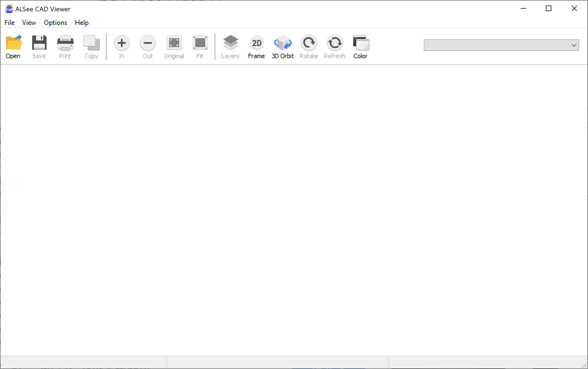588x369 pixels.
Task: Expand the layout dropdown in toolbar
Action: point(574,45)
